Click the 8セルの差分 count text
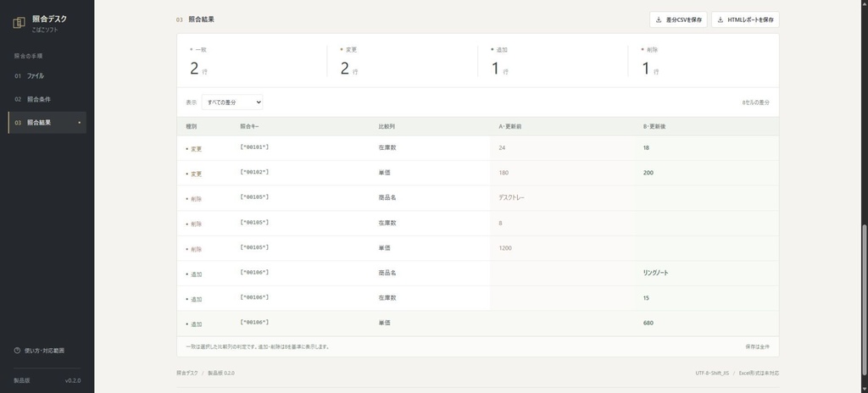The height and width of the screenshot is (393, 868). point(755,102)
